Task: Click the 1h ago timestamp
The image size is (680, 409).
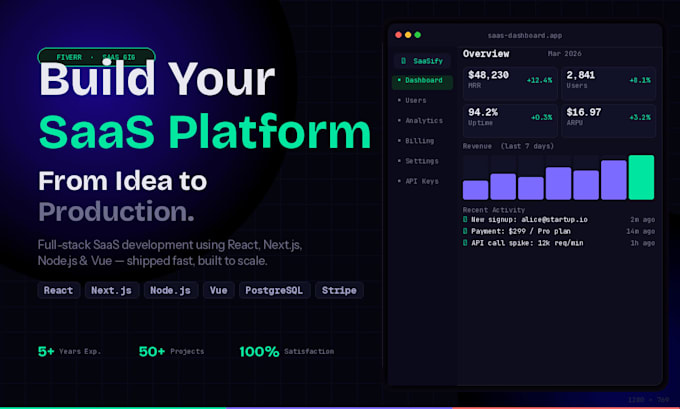Action: tap(642, 243)
